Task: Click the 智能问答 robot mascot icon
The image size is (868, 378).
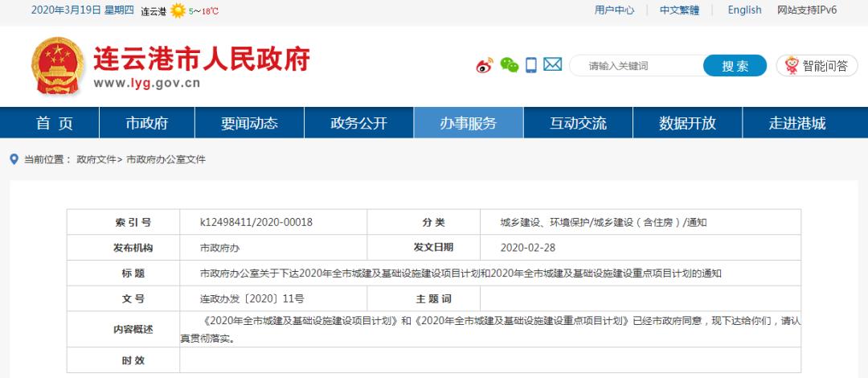Action: point(792,66)
